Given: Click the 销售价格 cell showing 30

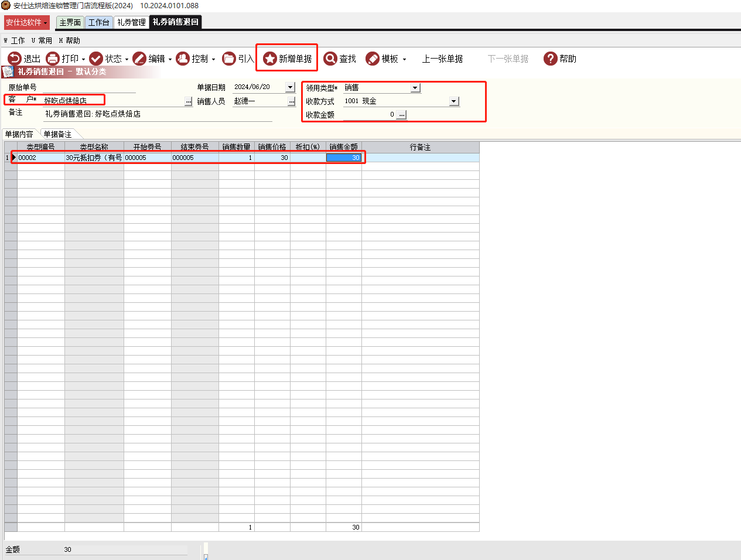Looking at the screenshot, I should click(272, 158).
